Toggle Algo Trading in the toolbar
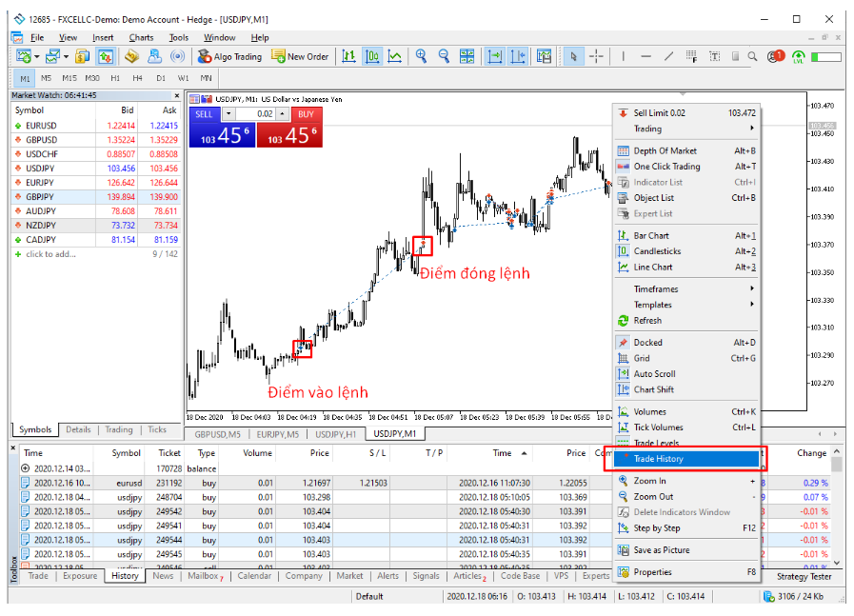 coord(228,56)
